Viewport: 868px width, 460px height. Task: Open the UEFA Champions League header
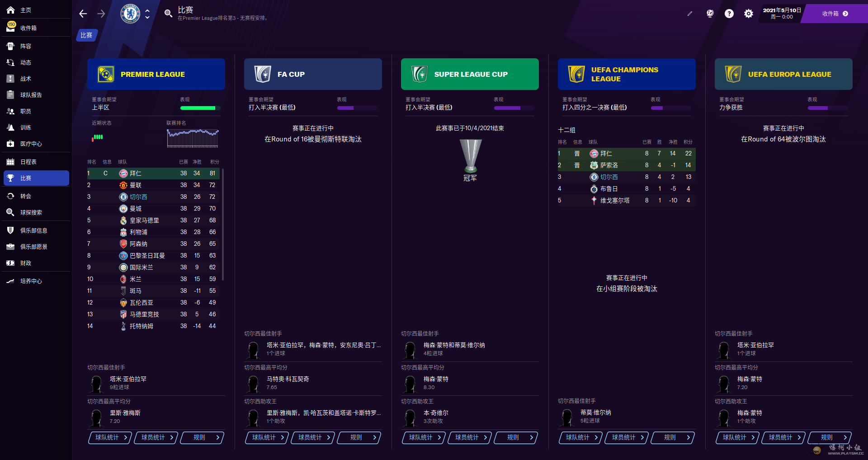[627, 74]
